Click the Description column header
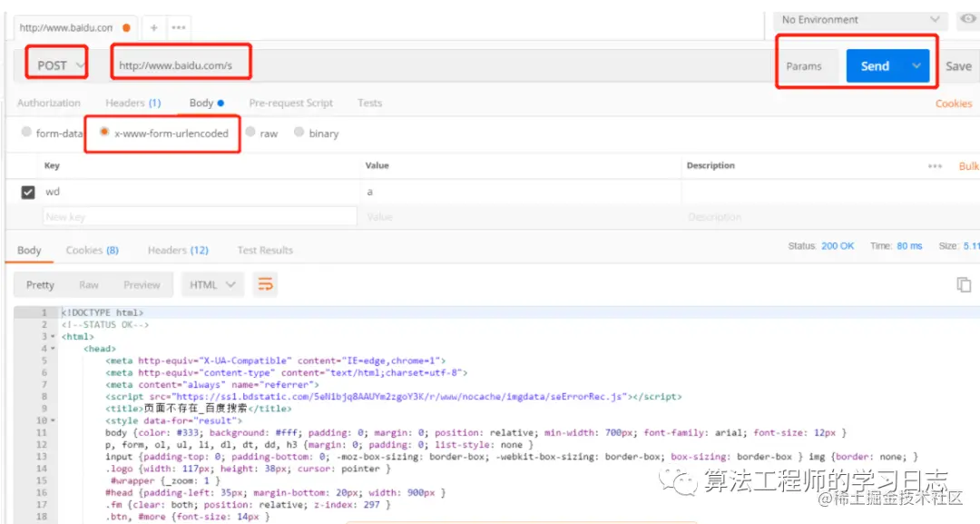Viewport: 980px width, 524px height. [710, 165]
